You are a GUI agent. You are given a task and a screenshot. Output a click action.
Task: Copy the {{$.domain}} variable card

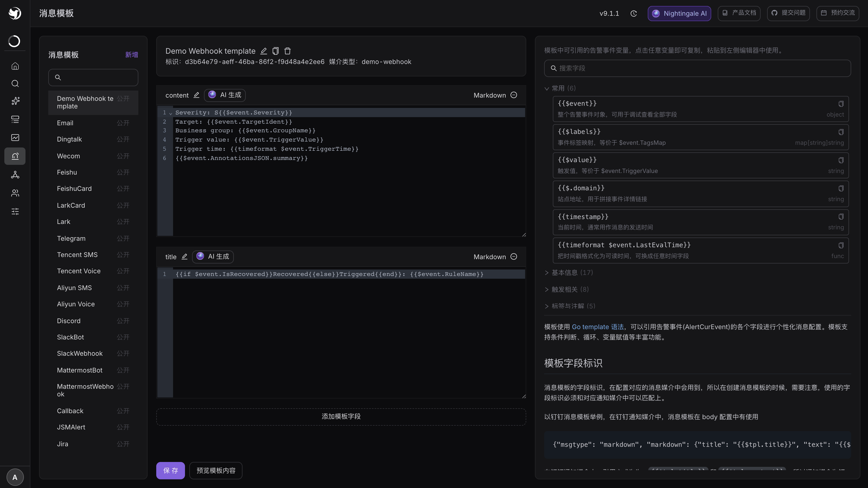click(841, 188)
